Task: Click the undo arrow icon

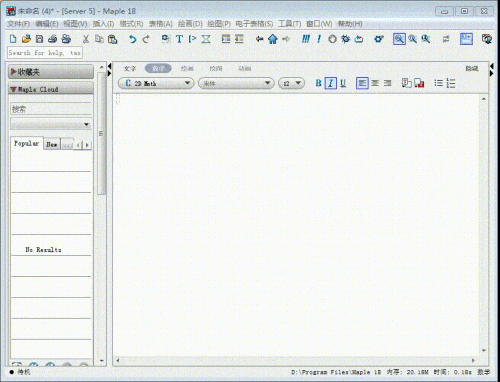Action: (x=133, y=39)
